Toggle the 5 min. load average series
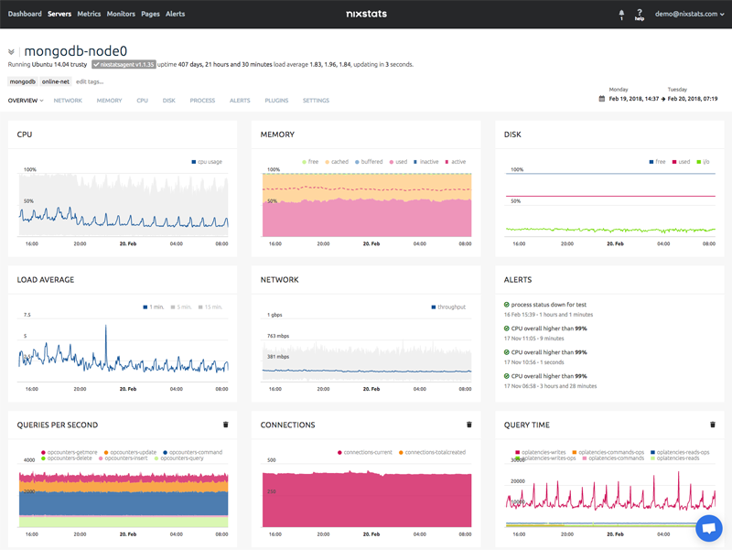 183,307
